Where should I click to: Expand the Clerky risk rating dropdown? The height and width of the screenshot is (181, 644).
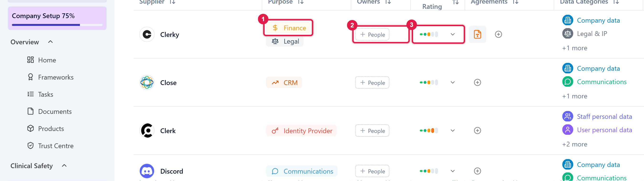[x=452, y=34]
